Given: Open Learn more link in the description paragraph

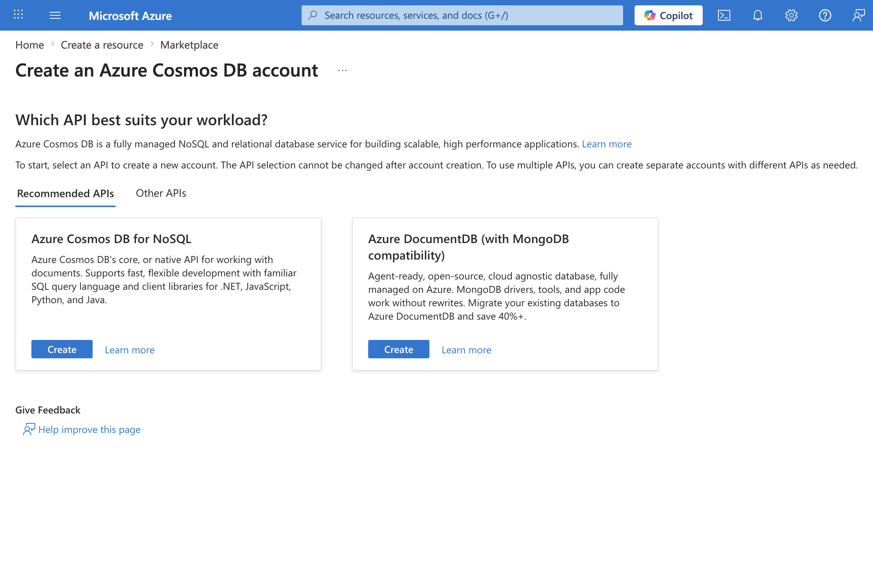Looking at the screenshot, I should [607, 144].
